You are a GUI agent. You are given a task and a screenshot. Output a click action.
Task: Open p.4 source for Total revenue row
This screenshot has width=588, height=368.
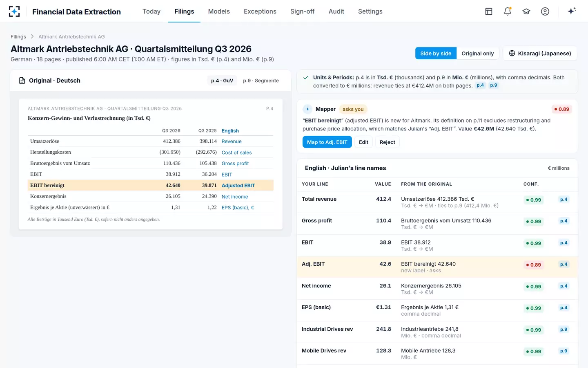(x=563, y=200)
